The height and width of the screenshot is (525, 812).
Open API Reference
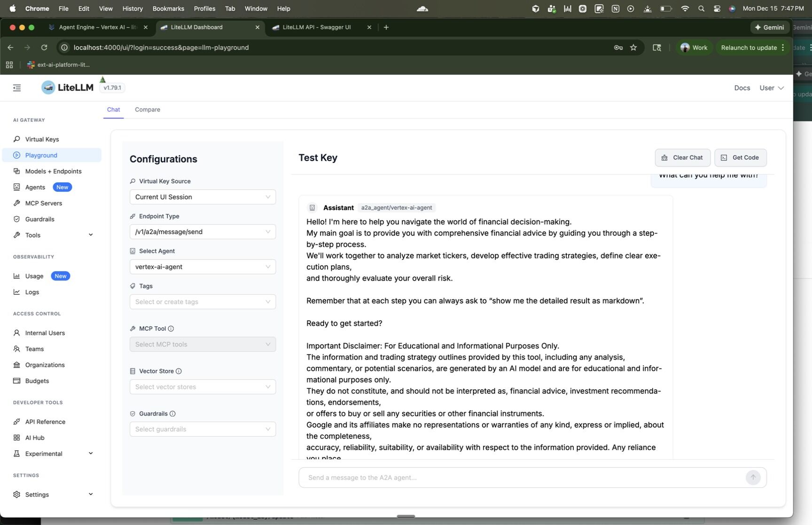[x=45, y=422]
